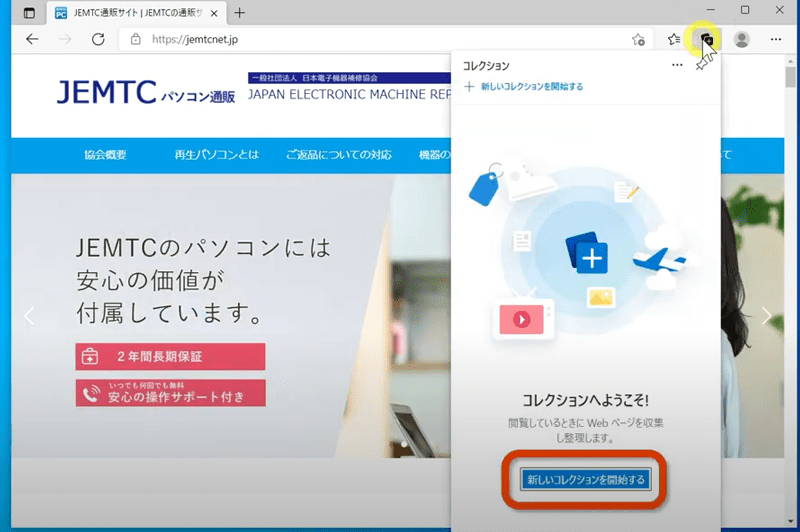Click the コレクション pane title
Image resolution: width=800 pixels, height=532 pixels.
[486, 66]
